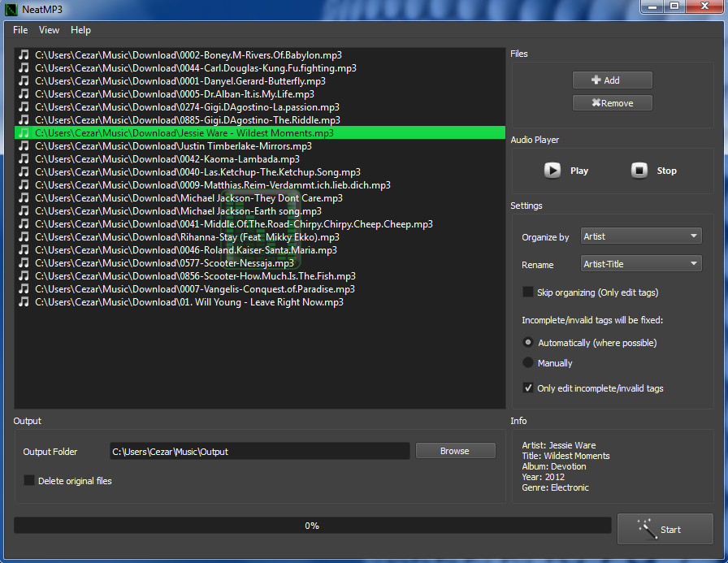Click the Stop icon in Audio Player
The width and height of the screenshot is (728, 563).
(639, 171)
